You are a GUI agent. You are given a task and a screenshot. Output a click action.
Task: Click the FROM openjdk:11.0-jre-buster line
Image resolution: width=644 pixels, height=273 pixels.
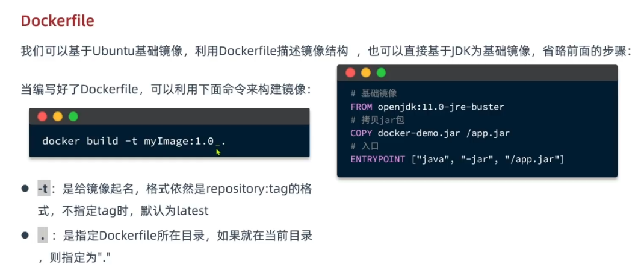pos(427,107)
